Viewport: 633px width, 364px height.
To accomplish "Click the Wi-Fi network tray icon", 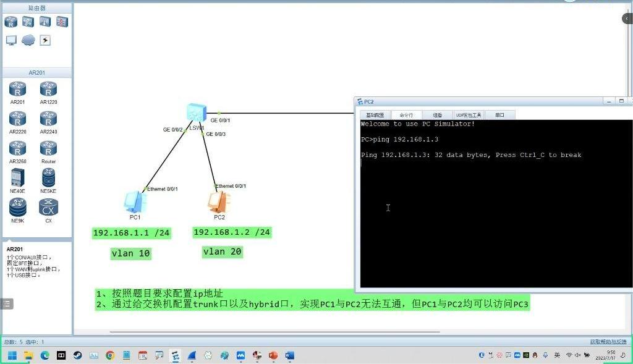I will [x=569, y=355].
